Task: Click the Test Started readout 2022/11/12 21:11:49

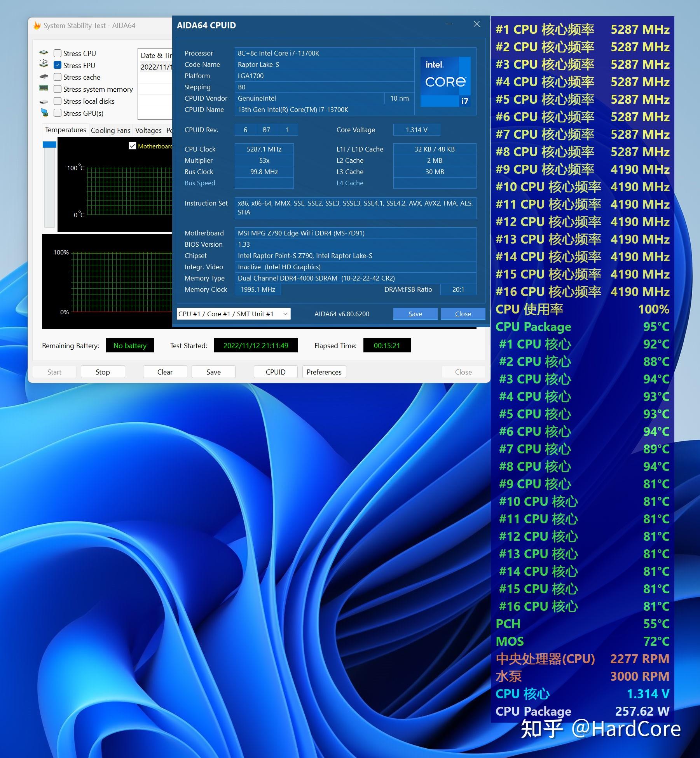Action: [x=256, y=345]
